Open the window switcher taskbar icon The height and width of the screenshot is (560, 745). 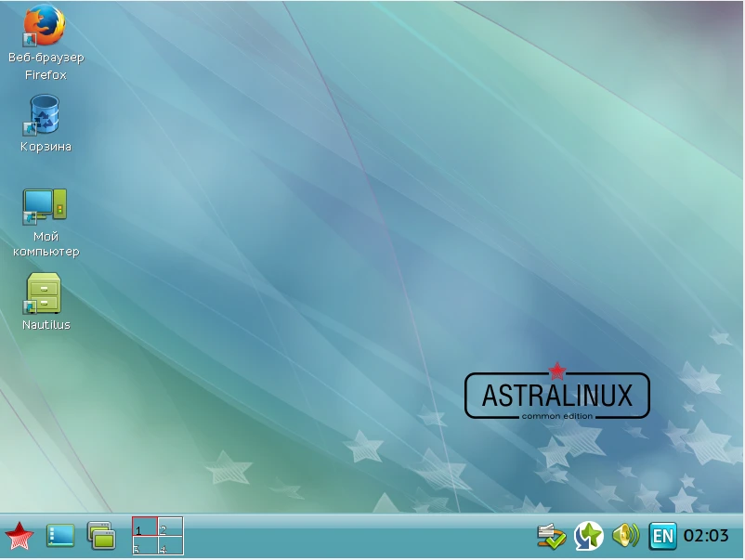point(101,536)
